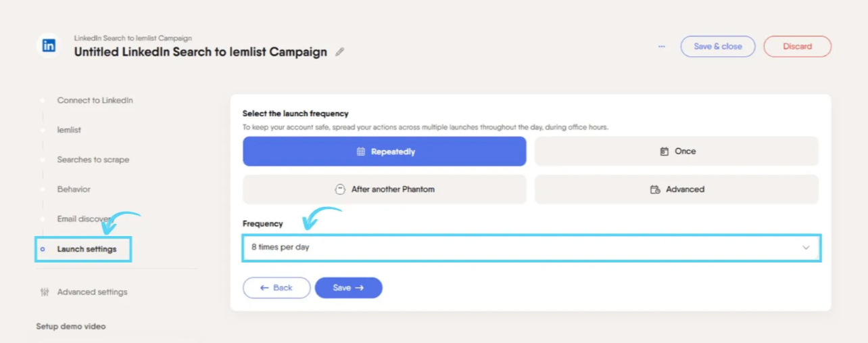Open the Searches to scrape step
The height and width of the screenshot is (343, 868).
(93, 160)
